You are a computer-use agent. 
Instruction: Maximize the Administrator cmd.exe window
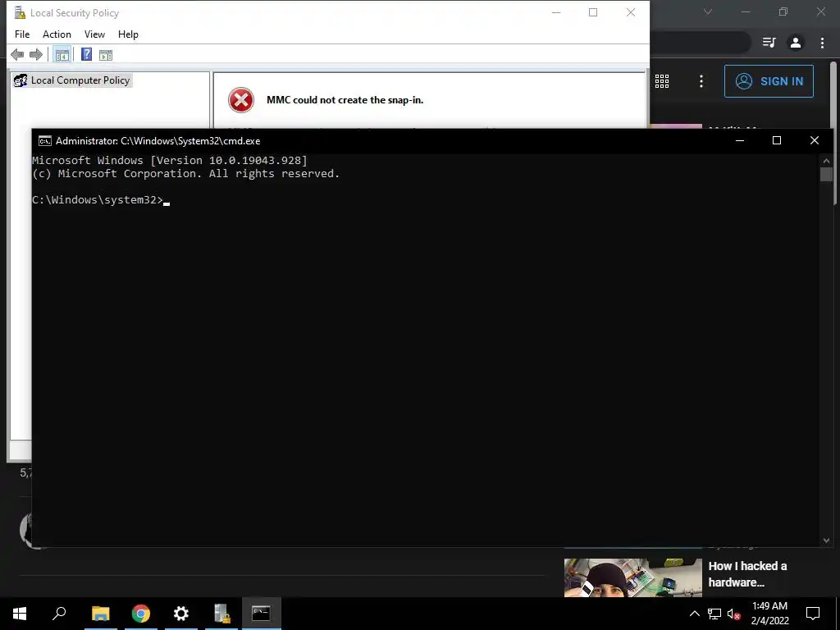point(777,140)
